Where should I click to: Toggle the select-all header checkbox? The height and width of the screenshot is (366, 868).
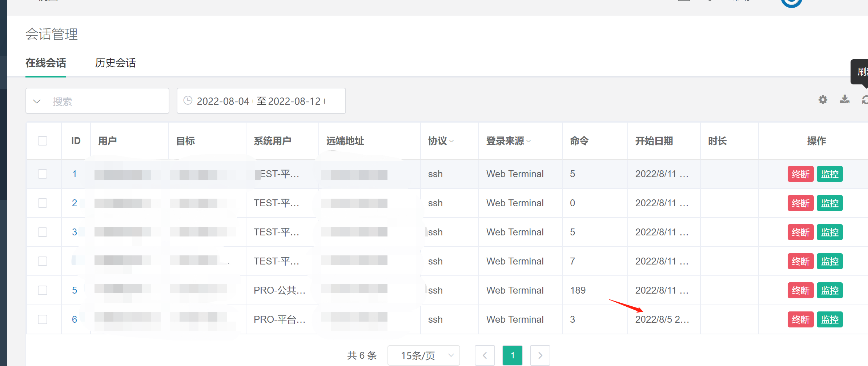(x=43, y=141)
